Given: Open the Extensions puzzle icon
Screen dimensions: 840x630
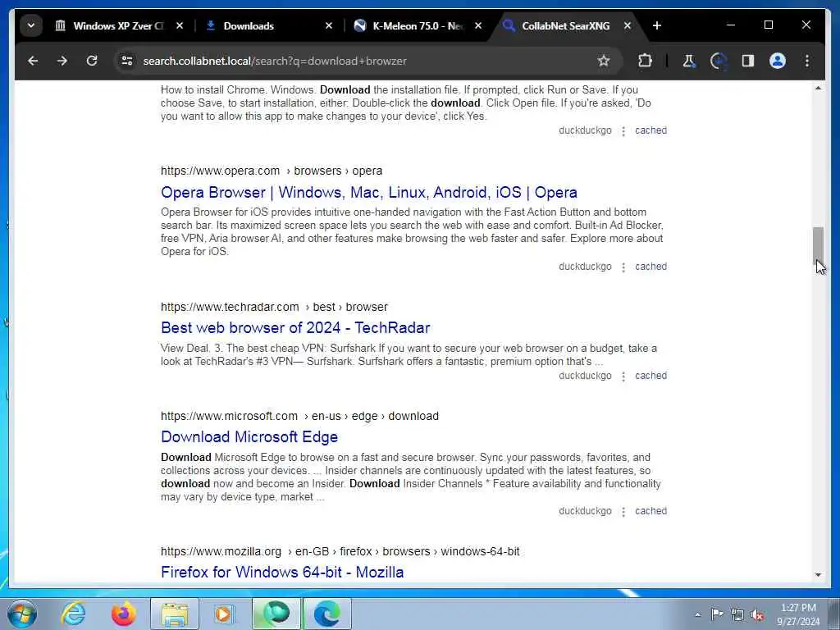Looking at the screenshot, I should click(645, 61).
